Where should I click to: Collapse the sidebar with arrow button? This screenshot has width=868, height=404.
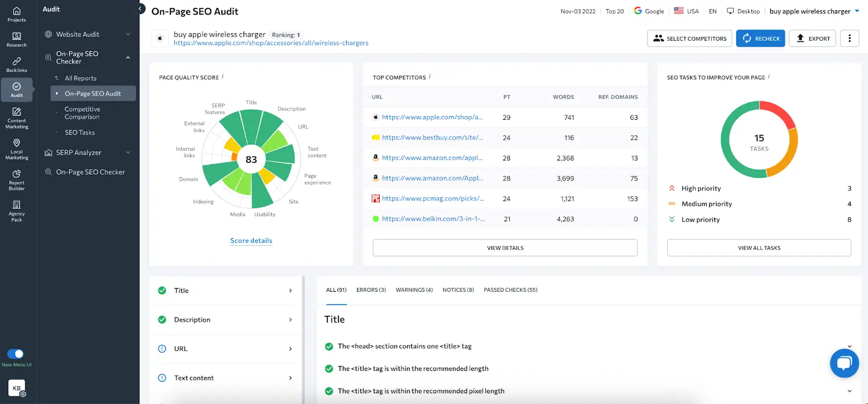(140, 9)
